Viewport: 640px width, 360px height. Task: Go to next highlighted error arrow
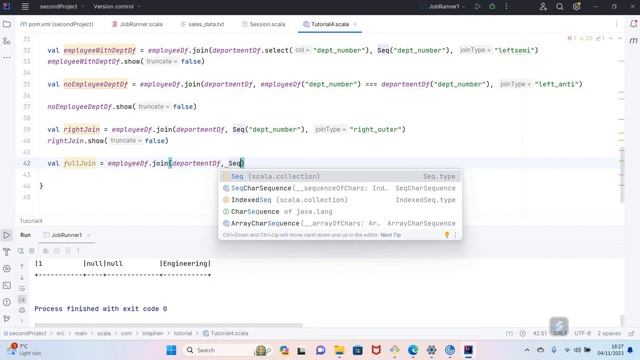[x=620, y=38]
